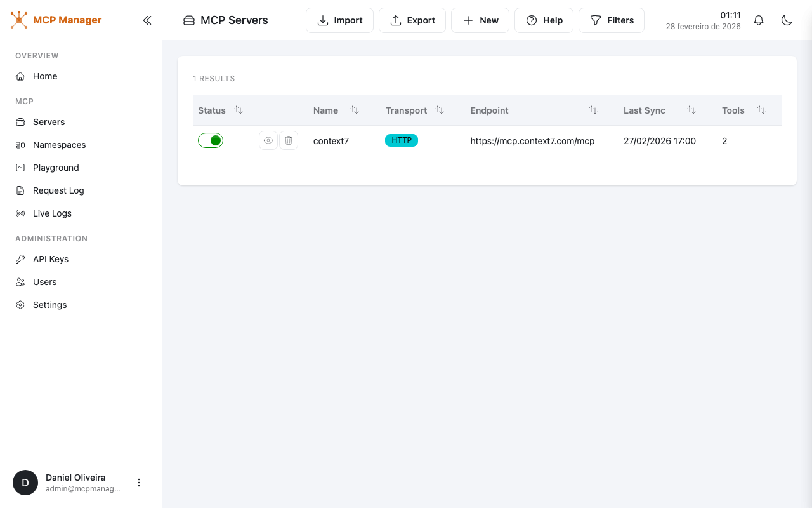Screen dimensions: 812x508
Task: Sort by Status column arrows
Action: 239,110
